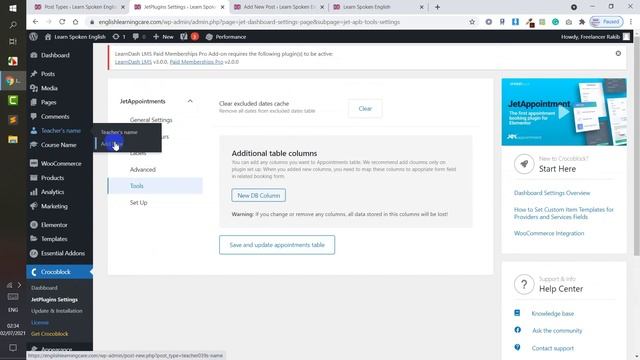Click the Start Here rocket icon
This screenshot has width=640, height=360.
pyautogui.click(x=524, y=164)
